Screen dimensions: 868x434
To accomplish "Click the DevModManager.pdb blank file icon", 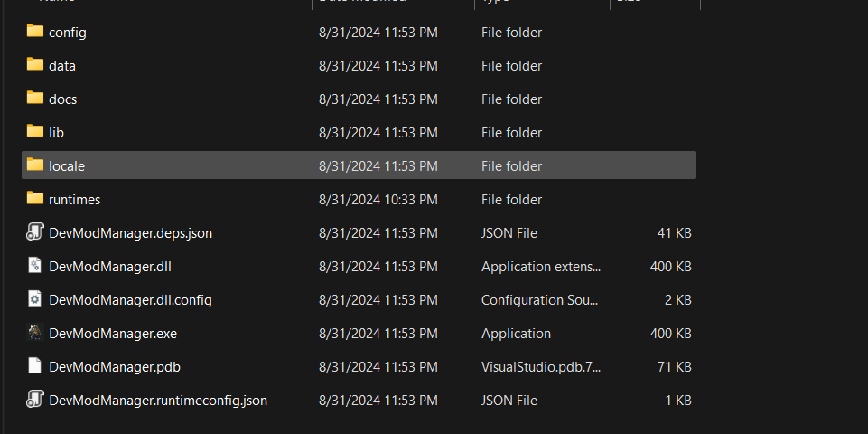I will 35,366.
